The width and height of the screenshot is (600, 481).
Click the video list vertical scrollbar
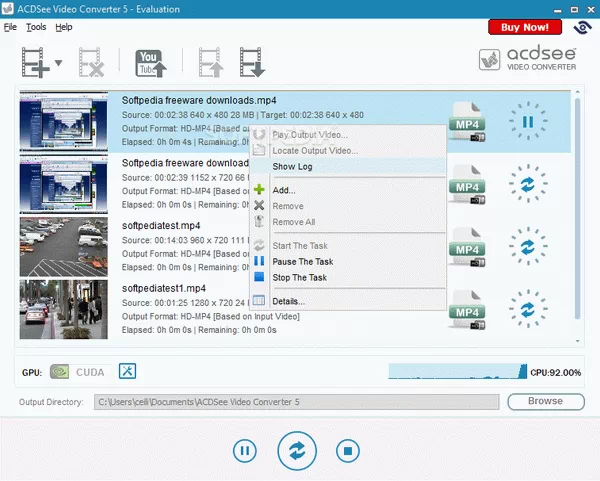[x=577, y=209]
